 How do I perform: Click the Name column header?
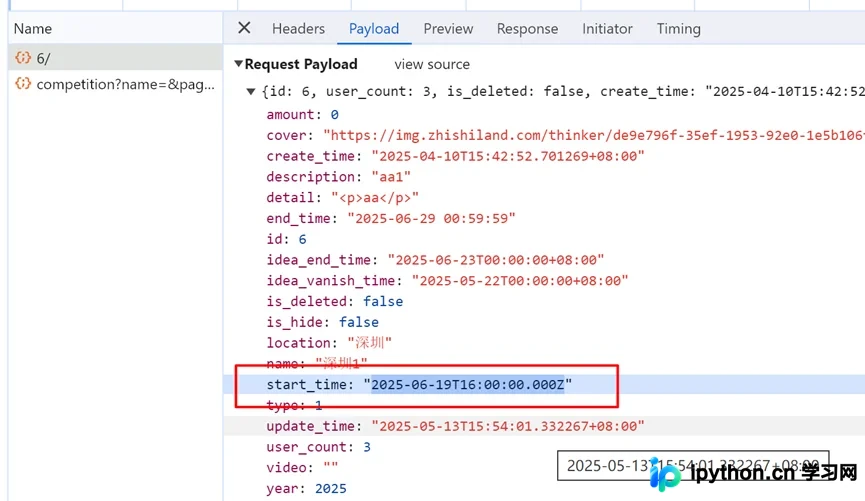click(33, 29)
